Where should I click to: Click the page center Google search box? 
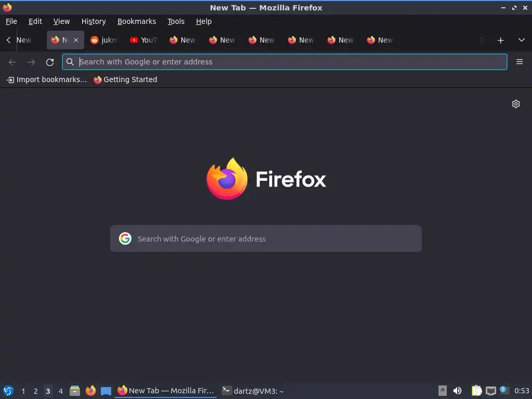pyautogui.click(x=266, y=238)
